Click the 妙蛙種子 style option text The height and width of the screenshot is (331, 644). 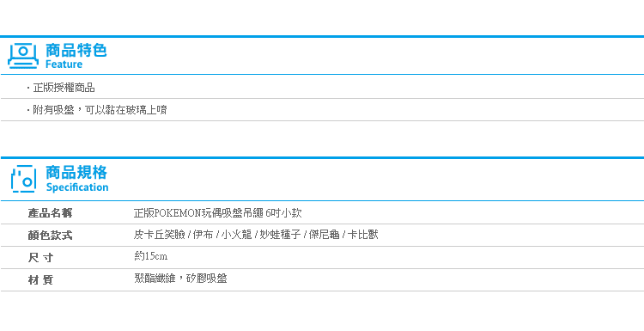point(280,236)
